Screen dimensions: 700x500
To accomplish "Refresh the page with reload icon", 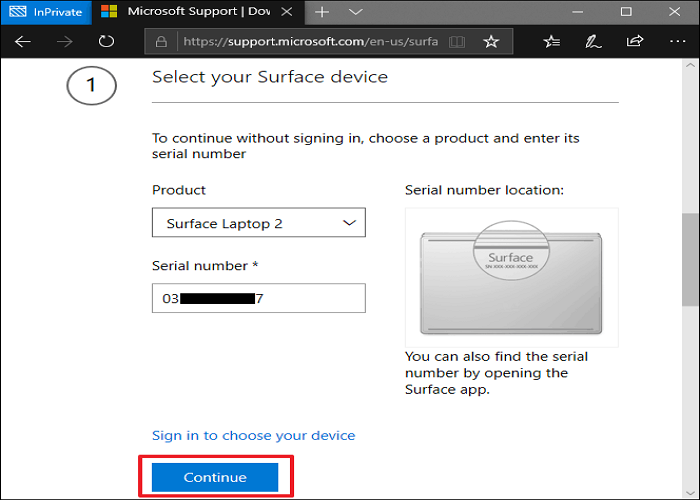I will pyautogui.click(x=106, y=42).
